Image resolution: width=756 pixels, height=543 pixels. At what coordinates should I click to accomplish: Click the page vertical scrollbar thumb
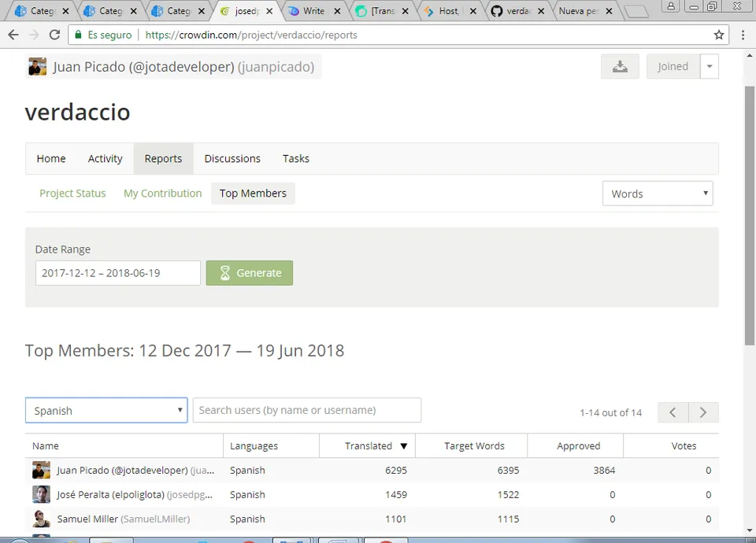(749, 216)
